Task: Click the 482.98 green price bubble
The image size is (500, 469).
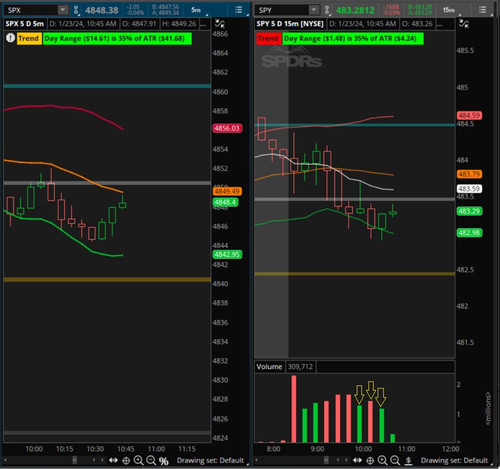Action: point(469,233)
